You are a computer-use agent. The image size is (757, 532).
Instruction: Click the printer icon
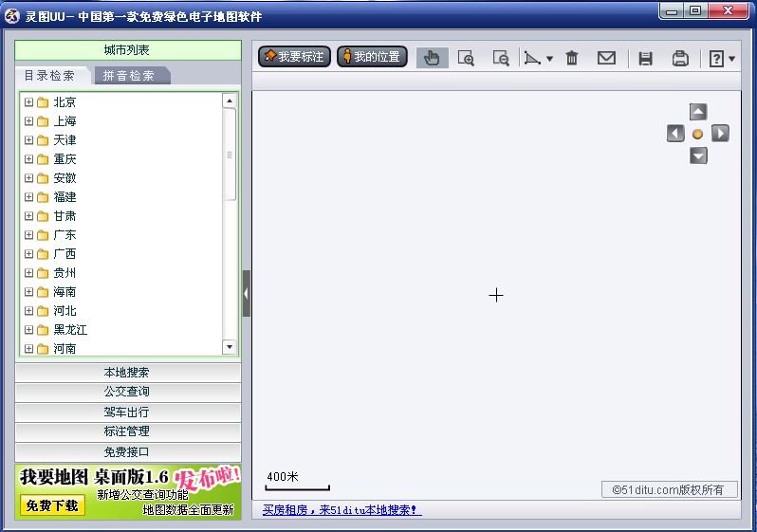point(680,58)
